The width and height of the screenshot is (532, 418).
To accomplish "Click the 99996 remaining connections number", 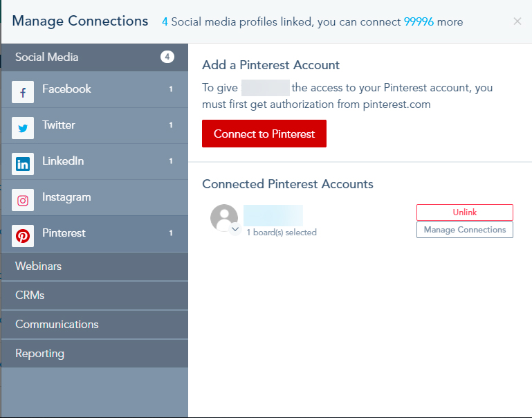I will (419, 21).
